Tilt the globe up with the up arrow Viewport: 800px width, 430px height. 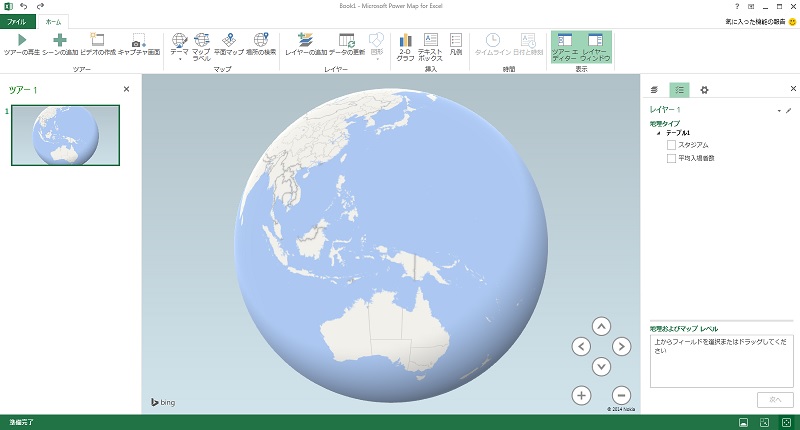[x=602, y=326]
